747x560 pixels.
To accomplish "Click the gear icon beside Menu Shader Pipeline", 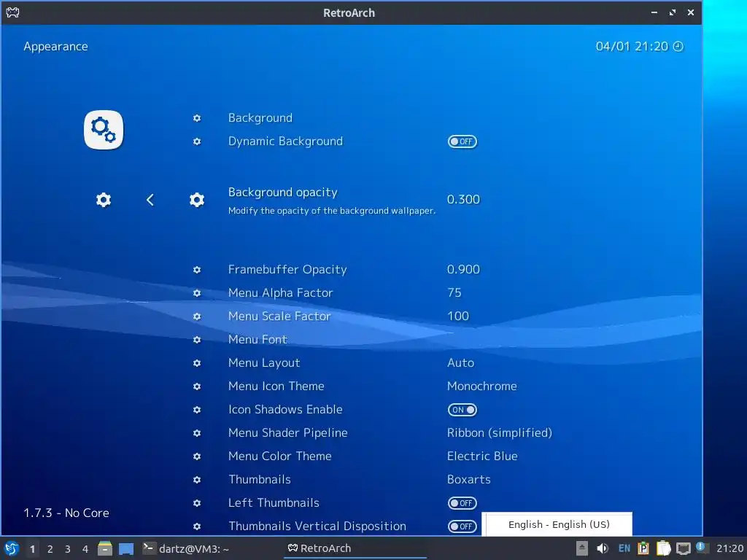I will point(197,433).
